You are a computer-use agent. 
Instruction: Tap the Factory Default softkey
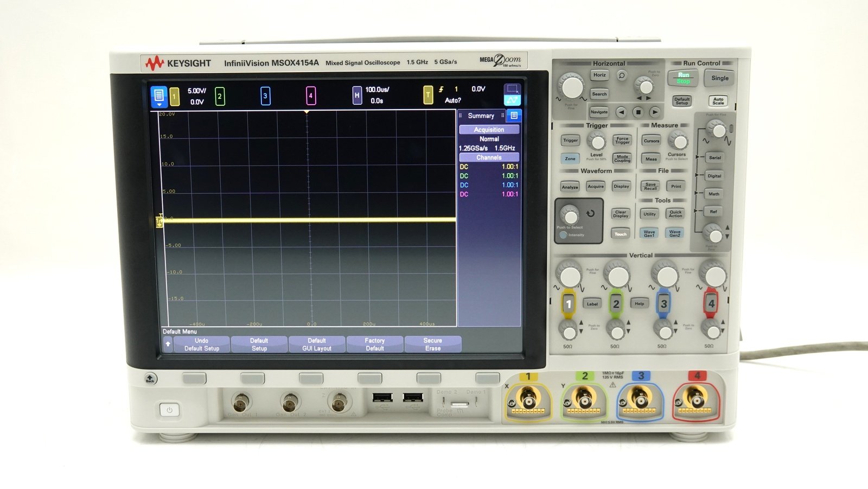[375, 345]
